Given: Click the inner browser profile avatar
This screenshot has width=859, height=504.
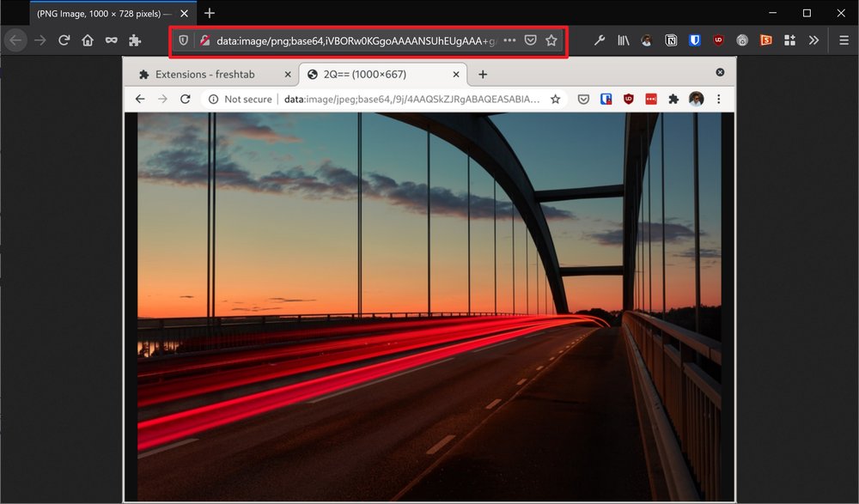Looking at the screenshot, I should [x=696, y=99].
